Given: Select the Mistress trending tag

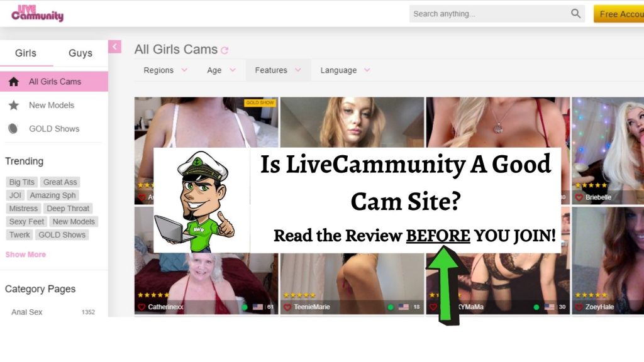Looking at the screenshot, I should [23, 209].
